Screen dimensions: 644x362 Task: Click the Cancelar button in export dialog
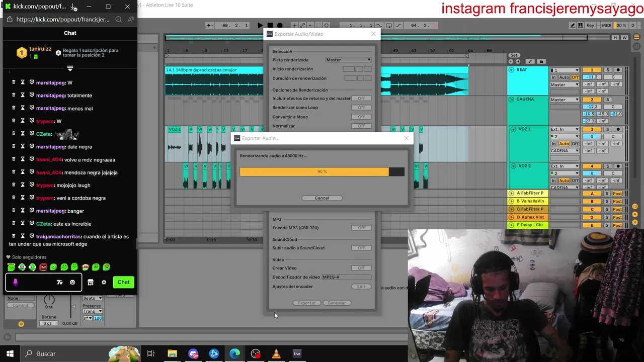pos(337,303)
